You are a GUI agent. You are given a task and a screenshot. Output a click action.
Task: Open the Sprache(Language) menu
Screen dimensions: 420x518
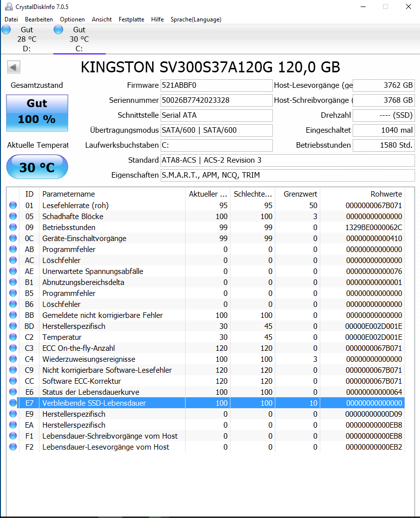pos(196,19)
